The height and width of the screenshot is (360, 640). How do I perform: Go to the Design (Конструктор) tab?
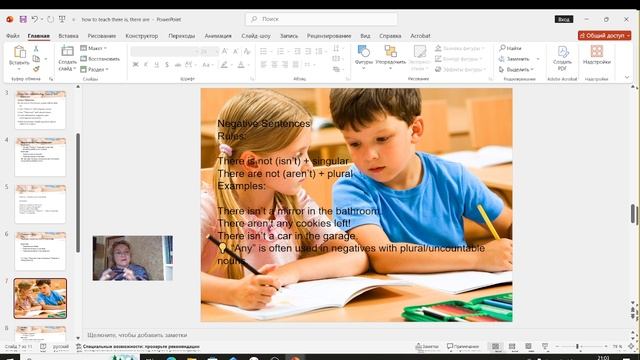pyautogui.click(x=142, y=36)
